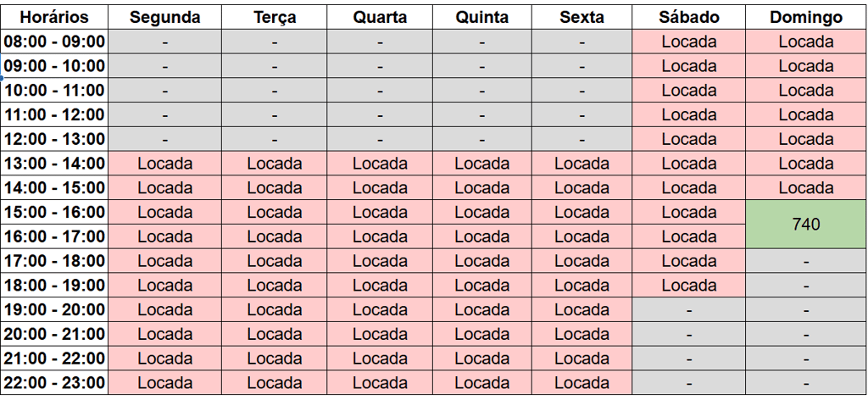Image resolution: width=868 pixels, height=400 pixels.
Task: Click Sábado's empty cell at 20:00 - 21:00
Action: click(x=688, y=334)
